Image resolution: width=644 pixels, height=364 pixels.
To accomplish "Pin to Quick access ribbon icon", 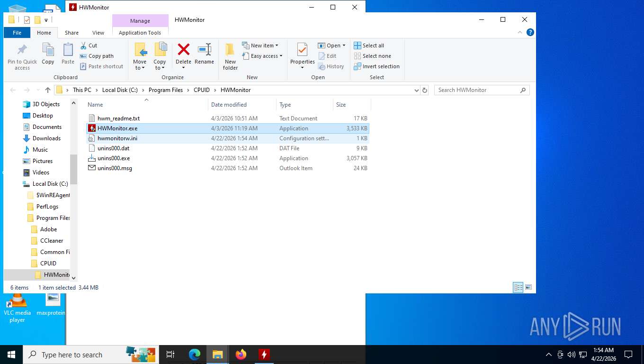I will pos(22,57).
